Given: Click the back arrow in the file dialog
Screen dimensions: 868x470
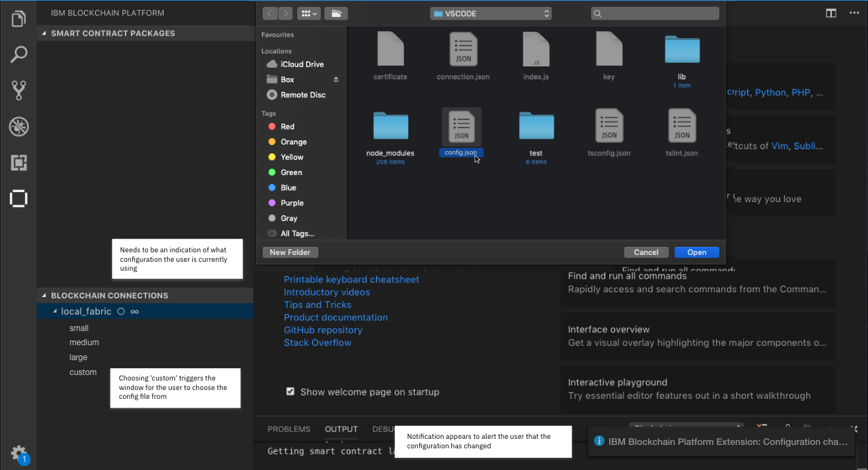Looking at the screenshot, I should coord(269,13).
